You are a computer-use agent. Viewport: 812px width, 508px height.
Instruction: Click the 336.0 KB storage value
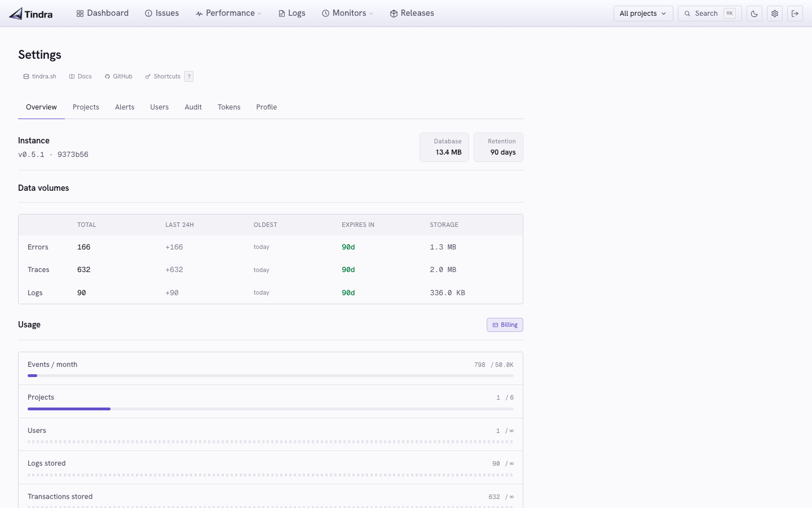pyautogui.click(x=448, y=293)
